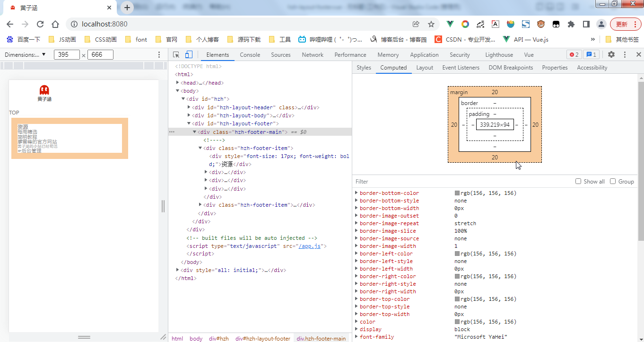This screenshot has width=644, height=342.
Task: Enable the Show all checkbox
Action: coord(578,181)
